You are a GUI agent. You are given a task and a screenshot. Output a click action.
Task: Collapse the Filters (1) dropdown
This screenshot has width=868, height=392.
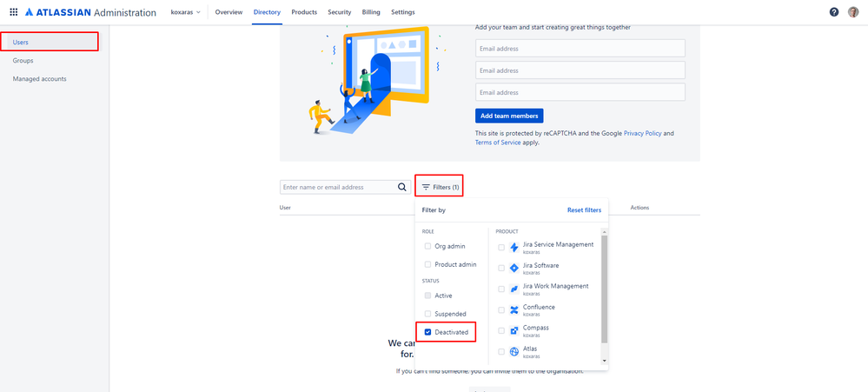pos(440,187)
